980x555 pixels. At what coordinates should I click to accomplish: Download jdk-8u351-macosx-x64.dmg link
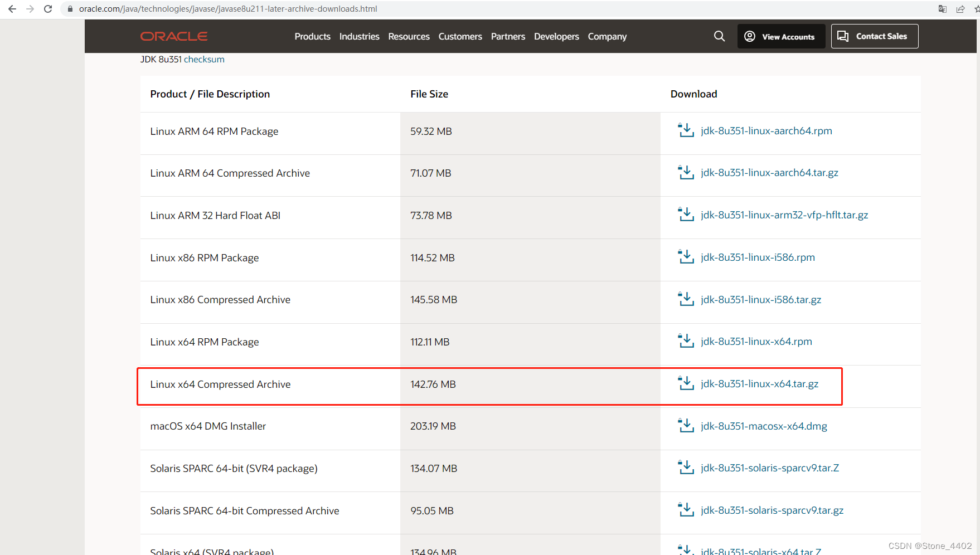coord(764,426)
